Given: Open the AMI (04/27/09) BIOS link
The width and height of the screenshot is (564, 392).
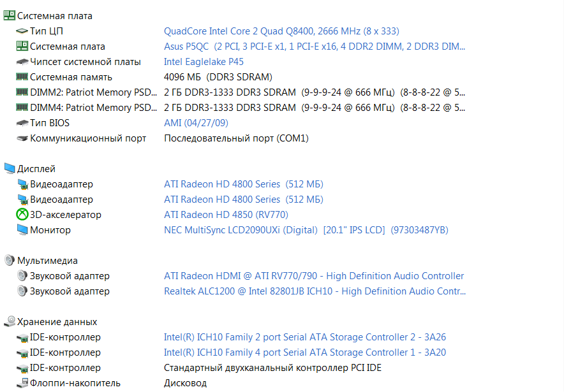Looking at the screenshot, I should pos(196,123).
